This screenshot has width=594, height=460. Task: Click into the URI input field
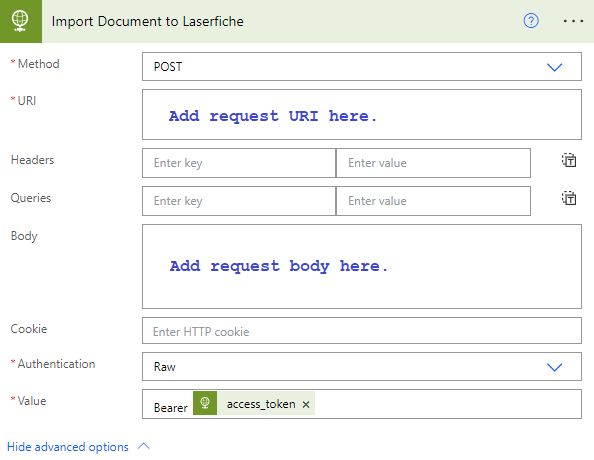click(x=362, y=114)
